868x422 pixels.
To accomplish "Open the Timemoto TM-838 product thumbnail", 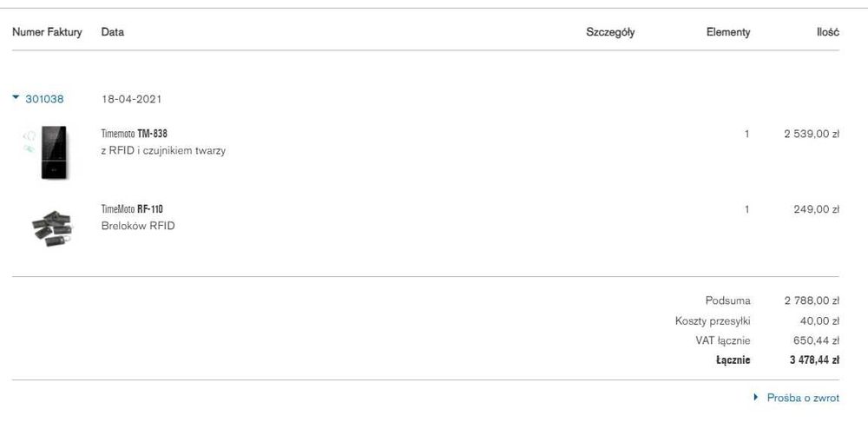I will pyautogui.click(x=53, y=152).
